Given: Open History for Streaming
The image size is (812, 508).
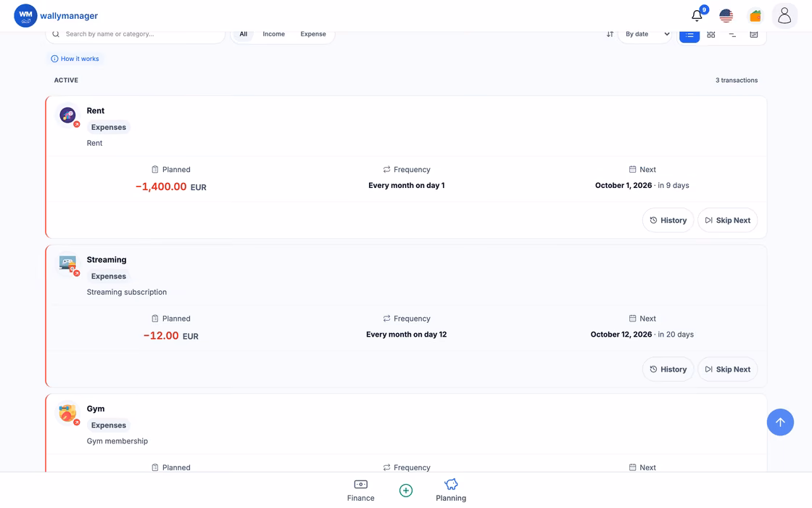Looking at the screenshot, I should [668, 369].
